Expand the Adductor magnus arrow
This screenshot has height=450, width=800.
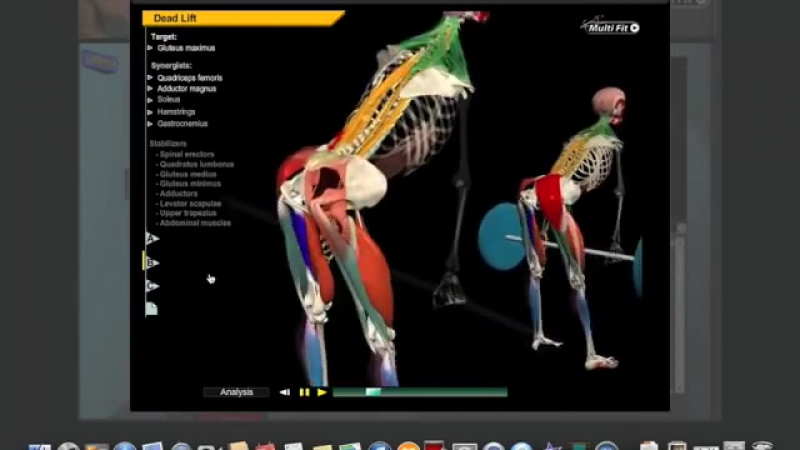click(x=151, y=89)
